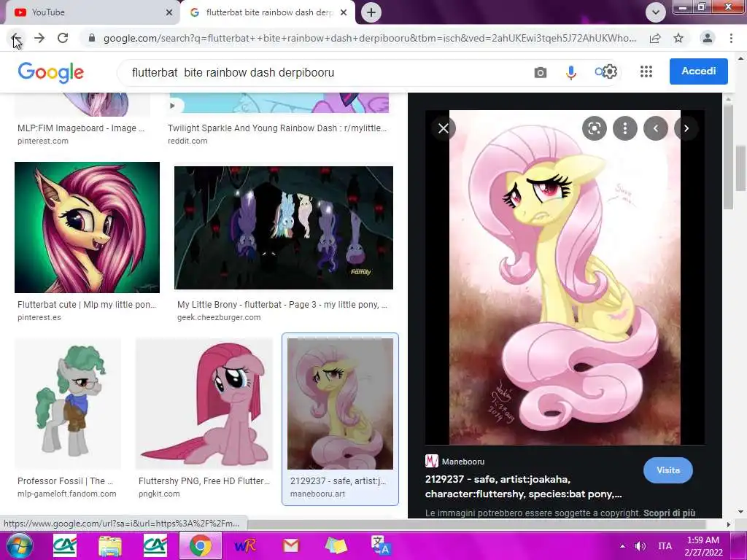Open the tab search dropdown arrow
This screenshot has height=560, width=747.
(x=656, y=12)
